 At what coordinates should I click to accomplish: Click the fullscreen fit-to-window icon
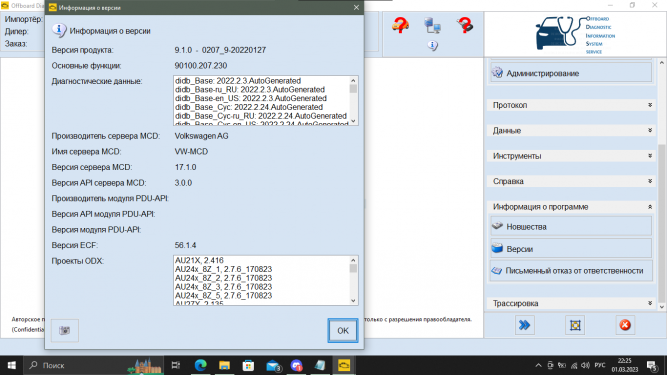coord(575,325)
